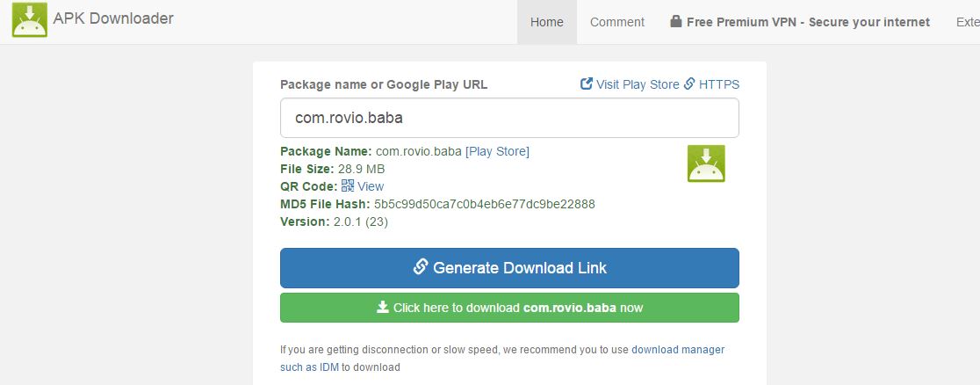Image resolution: width=980 pixels, height=385 pixels.
Task: Click the Generate Download Link button
Action: pyautogui.click(x=509, y=268)
